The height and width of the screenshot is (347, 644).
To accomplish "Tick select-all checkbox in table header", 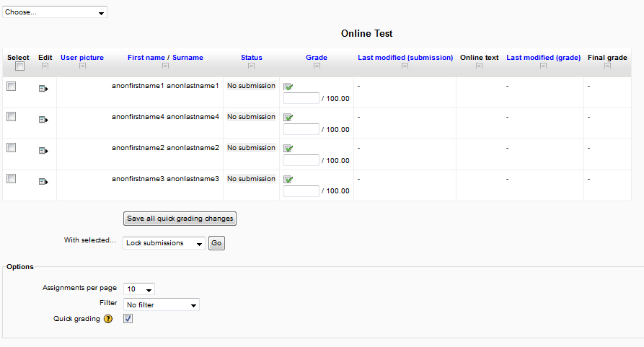I will point(19,66).
